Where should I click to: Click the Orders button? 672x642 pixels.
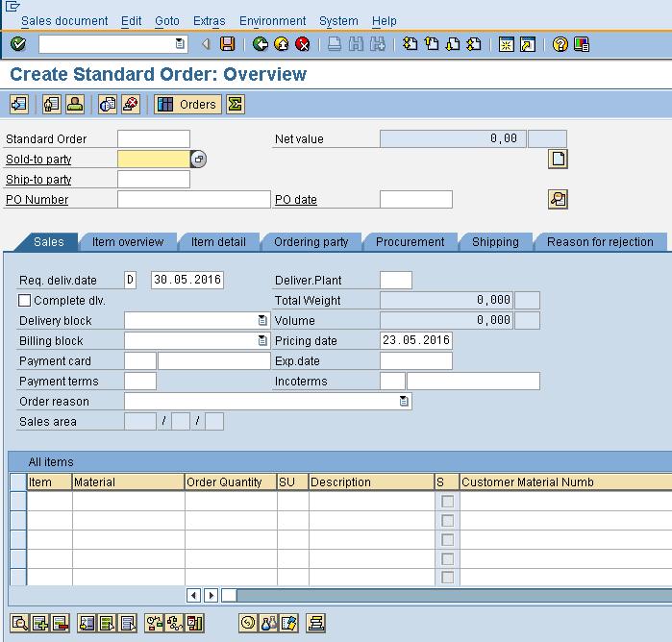click(x=188, y=104)
